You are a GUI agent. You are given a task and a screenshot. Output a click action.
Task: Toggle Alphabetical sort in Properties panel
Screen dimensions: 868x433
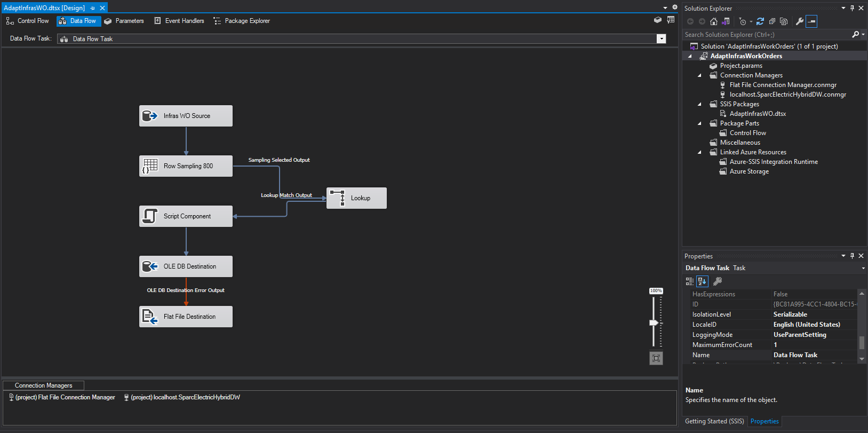pyautogui.click(x=702, y=281)
